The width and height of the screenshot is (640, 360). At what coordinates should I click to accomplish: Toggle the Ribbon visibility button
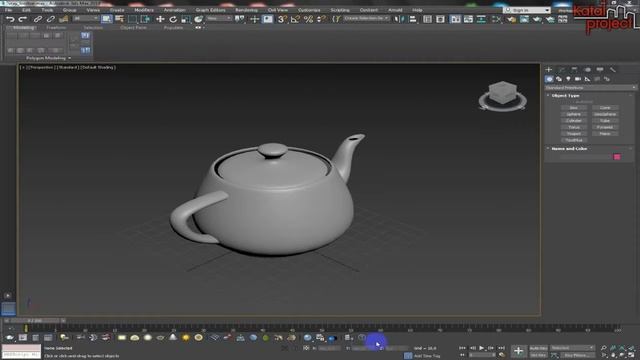pyautogui.click(x=455, y=19)
